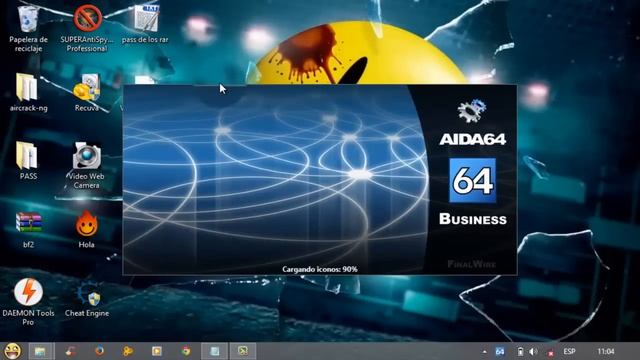
Task: Launch Video Web Camera shortcut
Action: [x=87, y=165]
